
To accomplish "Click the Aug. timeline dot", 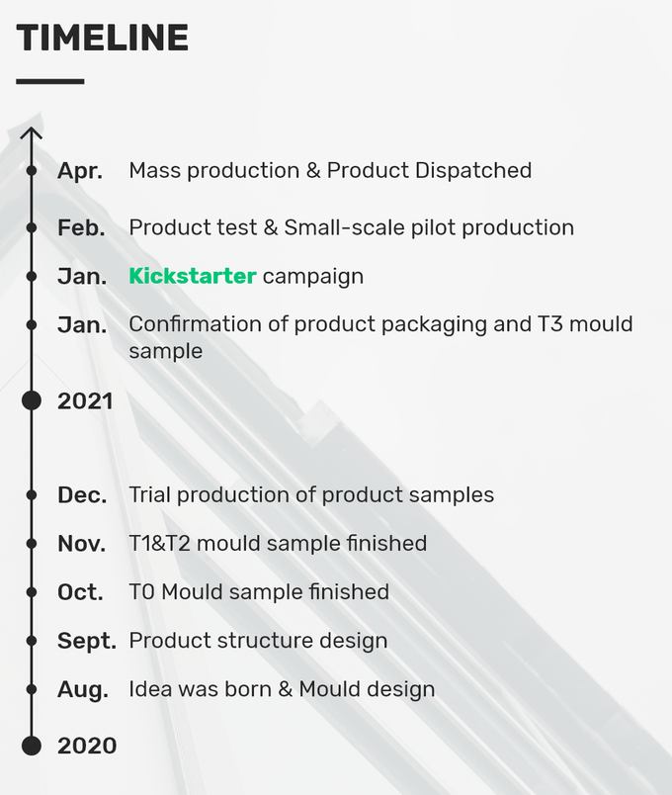I will 32,689.
